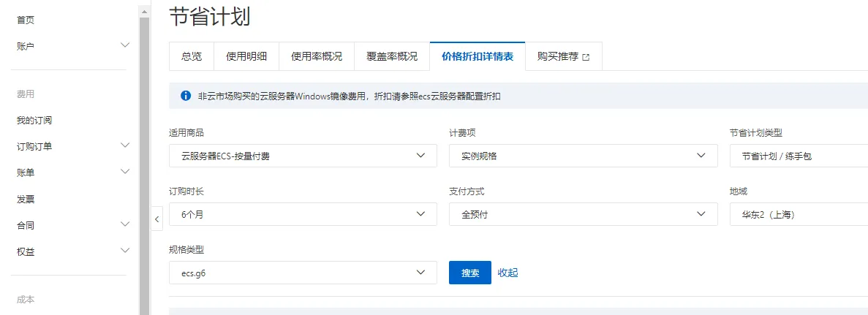Collapse sidebar with the left arrow handle
Screen dimensions: 868x315
[x=156, y=219]
